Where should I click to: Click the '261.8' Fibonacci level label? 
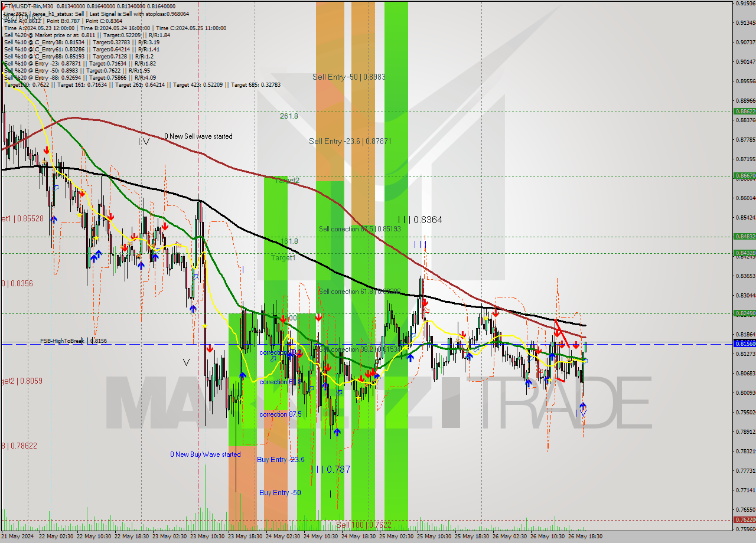pos(289,116)
